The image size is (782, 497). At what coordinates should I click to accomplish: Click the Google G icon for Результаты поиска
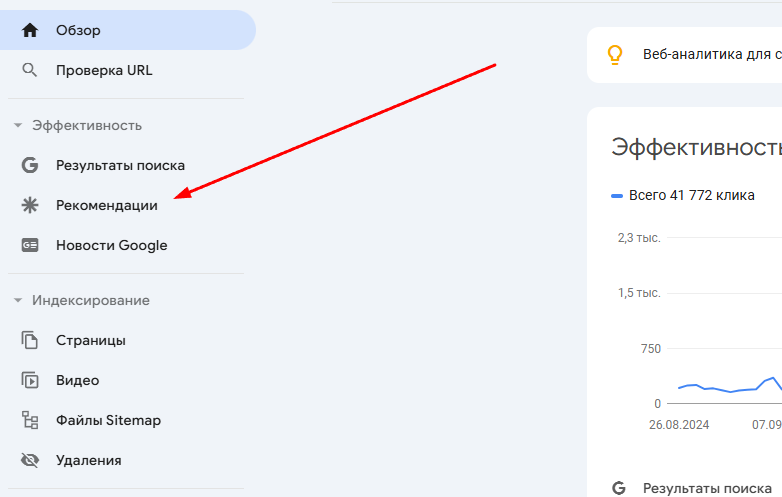(x=30, y=165)
